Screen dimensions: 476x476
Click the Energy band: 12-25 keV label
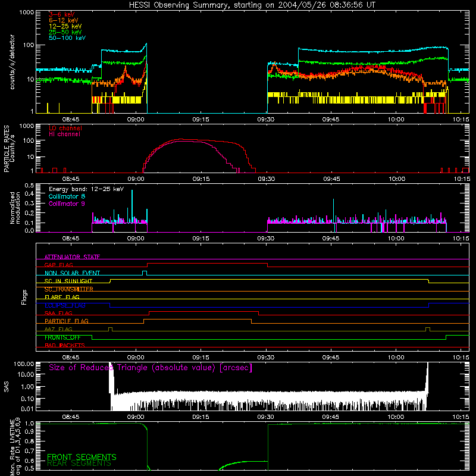coord(86,189)
